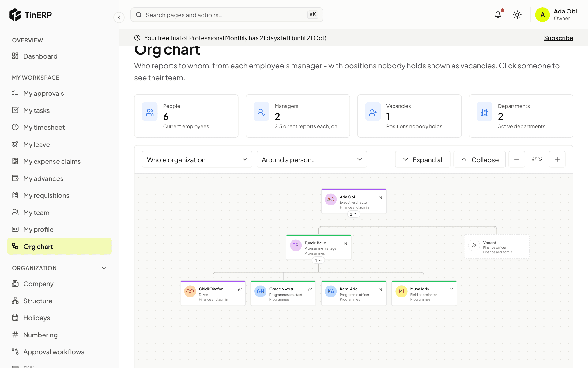Screen dimensions: 588x368
Task: Click the vacant position add-person icon
Action: point(474,245)
